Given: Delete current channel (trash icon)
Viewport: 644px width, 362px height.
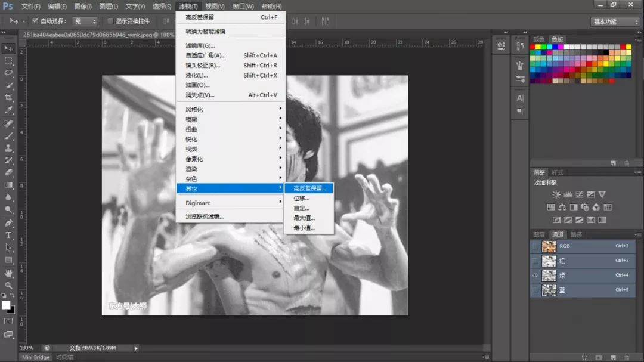Looking at the screenshot, I should (x=627, y=357).
